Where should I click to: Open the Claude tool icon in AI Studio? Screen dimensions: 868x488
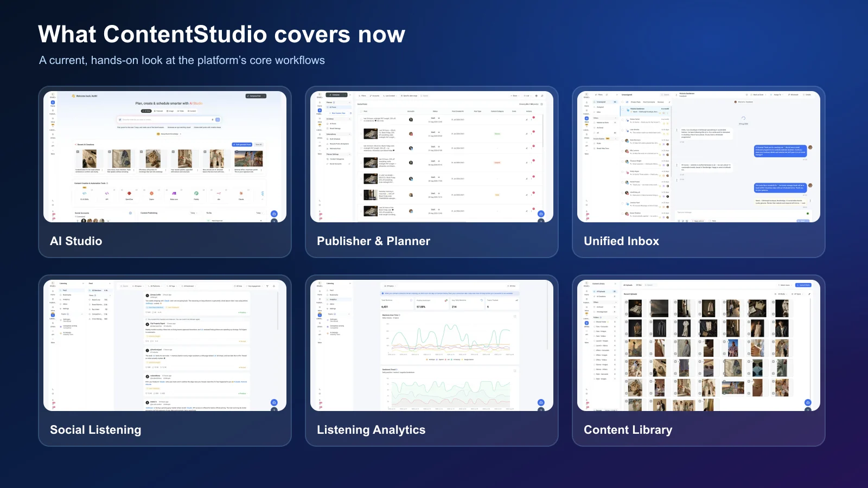241,193
